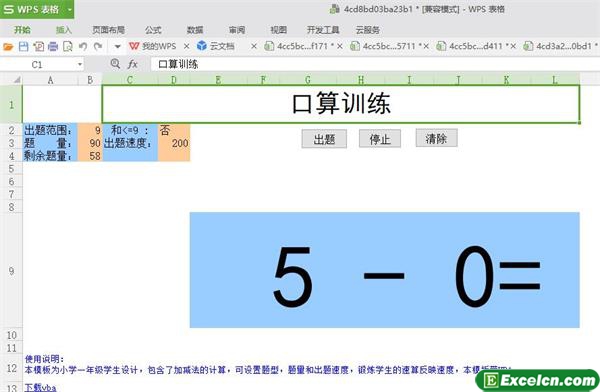Open the 开发工具 ribbon tab
The image size is (600, 392).
tap(323, 30)
